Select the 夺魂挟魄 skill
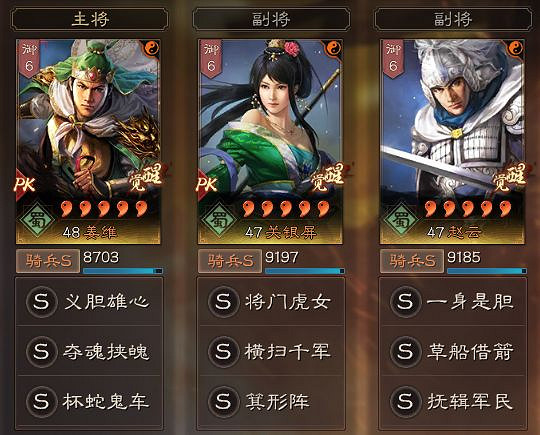 [89, 351]
